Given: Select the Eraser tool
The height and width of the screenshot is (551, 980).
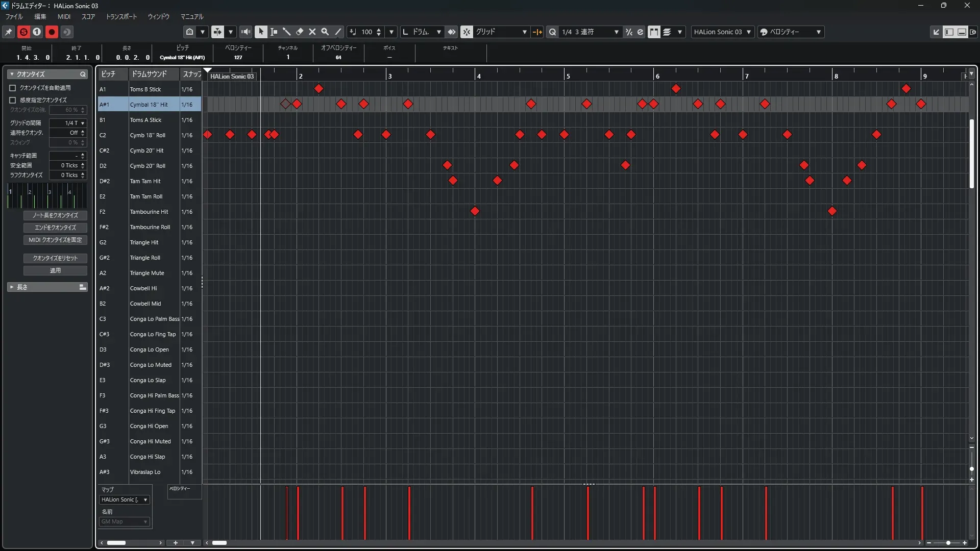Looking at the screenshot, I should (300, 32).
